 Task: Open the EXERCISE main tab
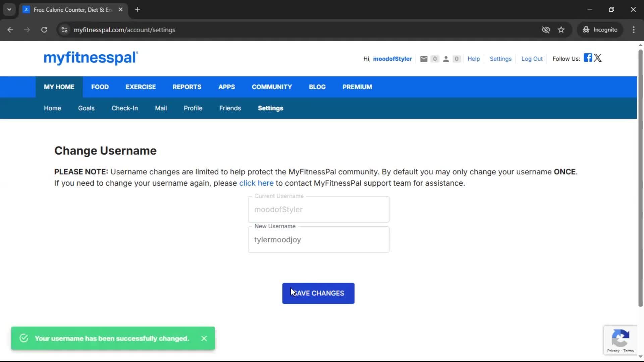[141, 87]
